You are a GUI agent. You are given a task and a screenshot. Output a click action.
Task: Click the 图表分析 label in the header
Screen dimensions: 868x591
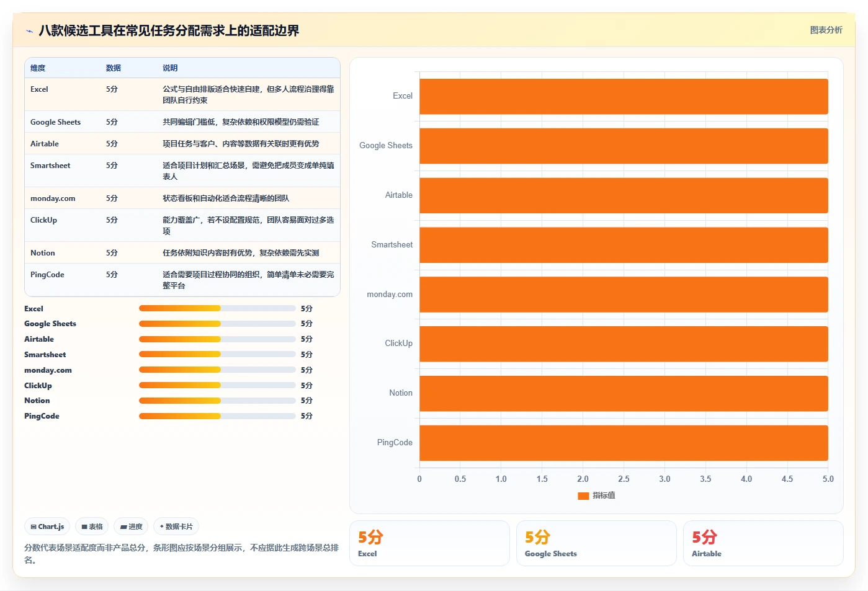tap(826, 30)
